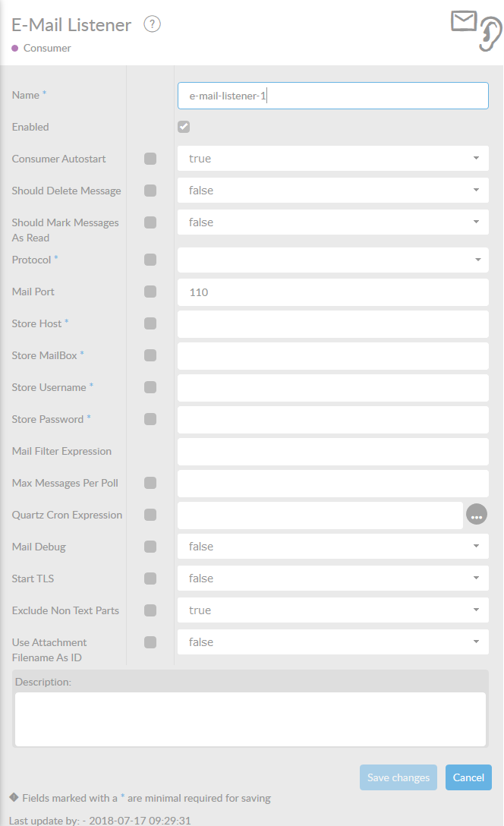
Task: Toggle the Enabled checkbox
Action: point(184,127)
